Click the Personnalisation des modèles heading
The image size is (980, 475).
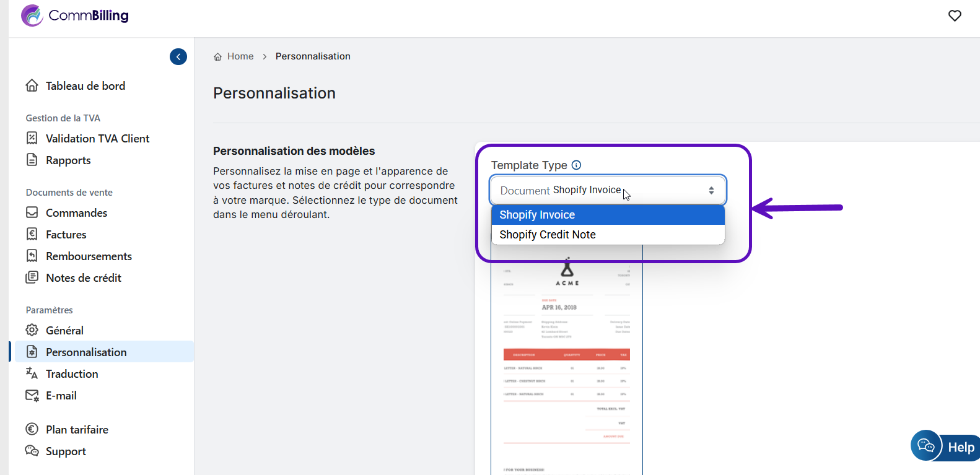pyautogui.click(x=294, y=151)
